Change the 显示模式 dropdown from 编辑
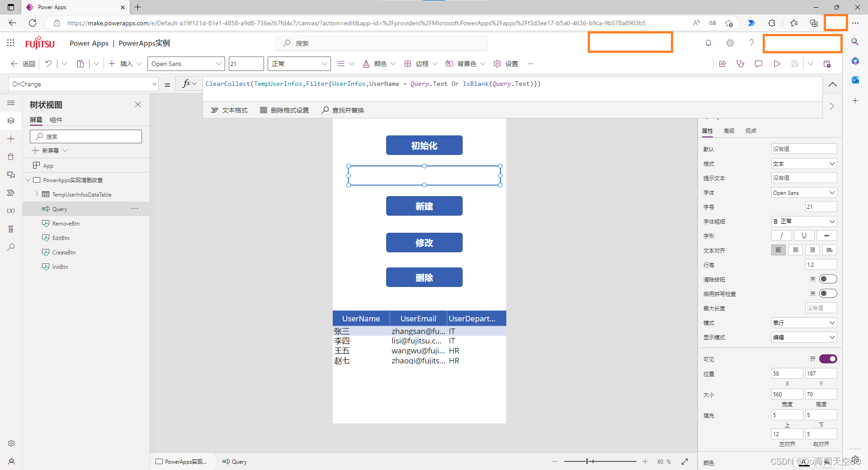 803,337
